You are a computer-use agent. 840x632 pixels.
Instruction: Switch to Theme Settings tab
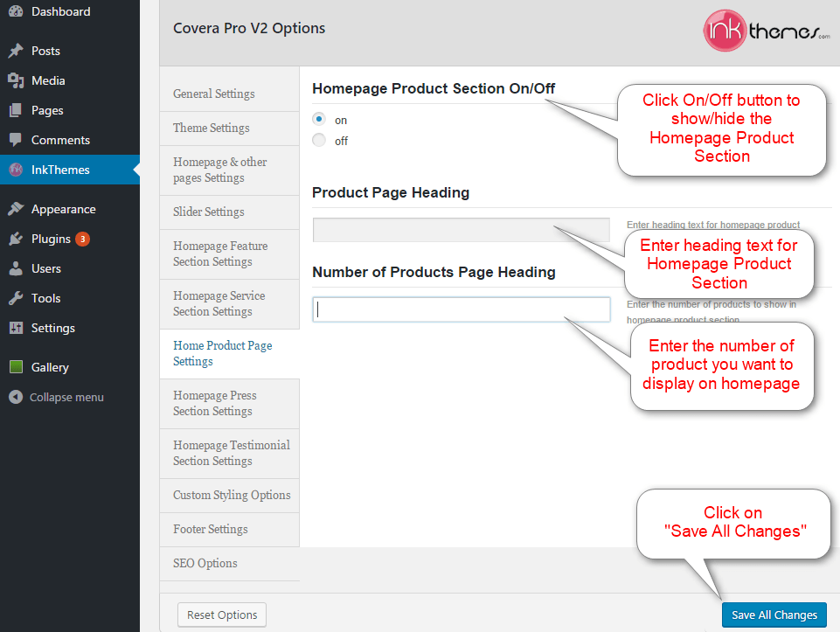point(229,128)
